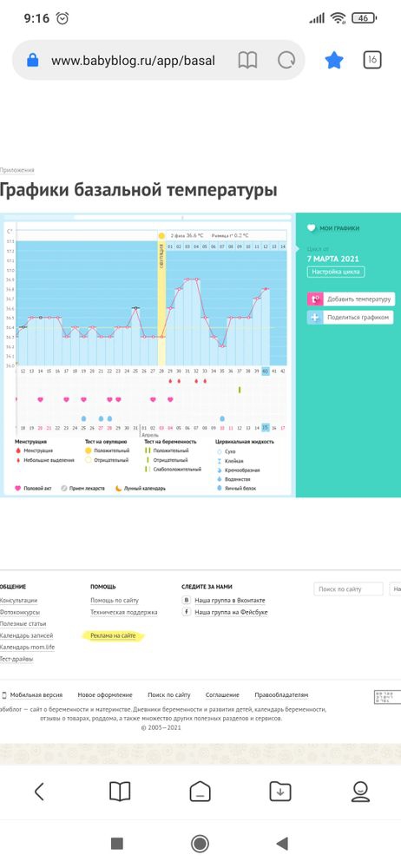Click highlighted date 15 on calendar row
Screen dimensions: 401x868
(x=266, y=427)
